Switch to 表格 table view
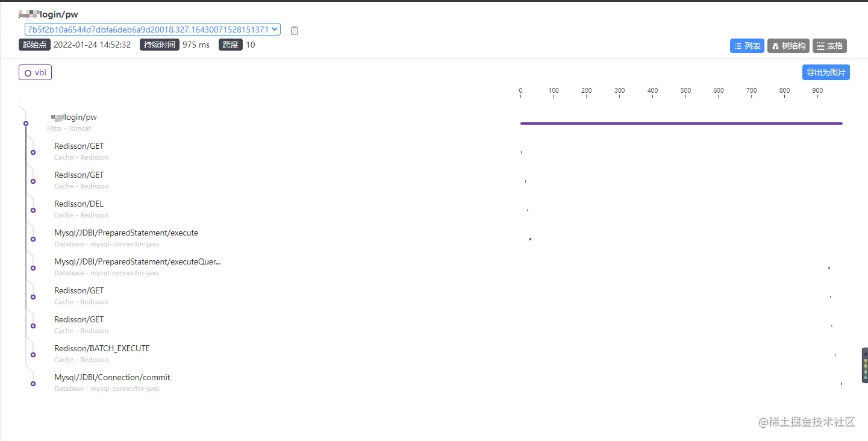 coord(829,46)
